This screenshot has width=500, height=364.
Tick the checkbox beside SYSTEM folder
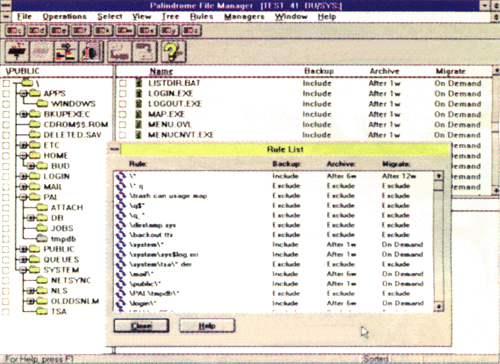pyautogui.click(x=6, y=270)
